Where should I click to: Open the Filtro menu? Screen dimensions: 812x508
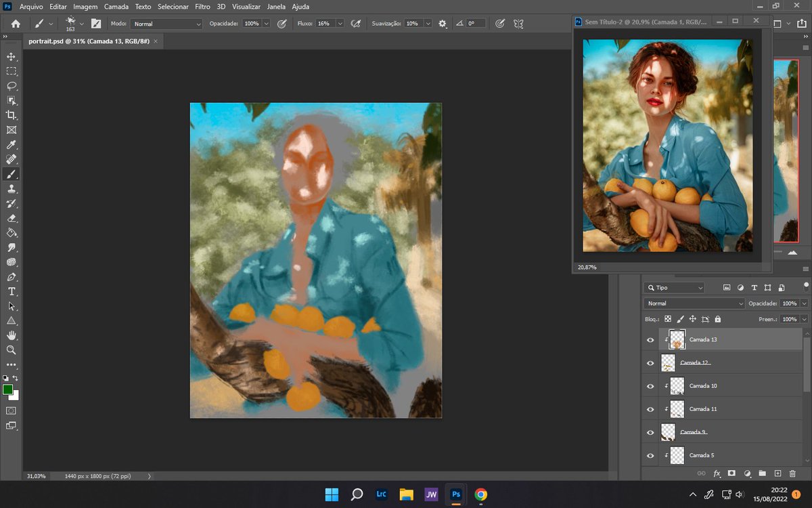pos(202,6)
